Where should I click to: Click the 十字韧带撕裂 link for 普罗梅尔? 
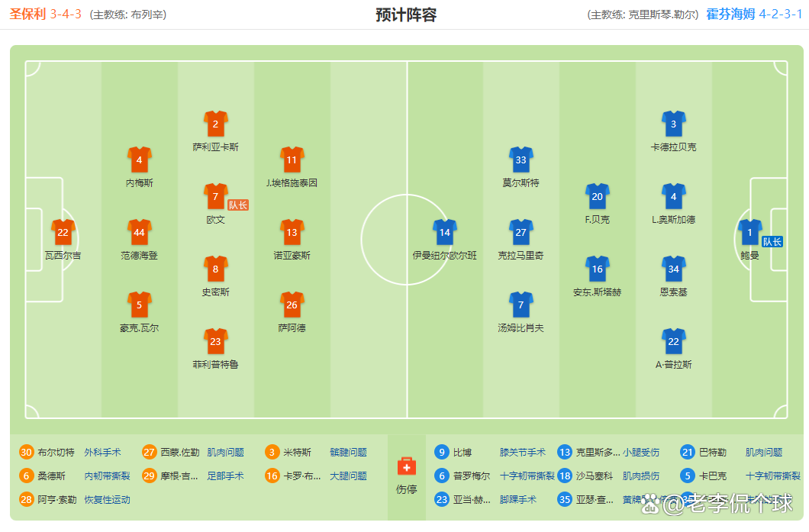(527, 476)
